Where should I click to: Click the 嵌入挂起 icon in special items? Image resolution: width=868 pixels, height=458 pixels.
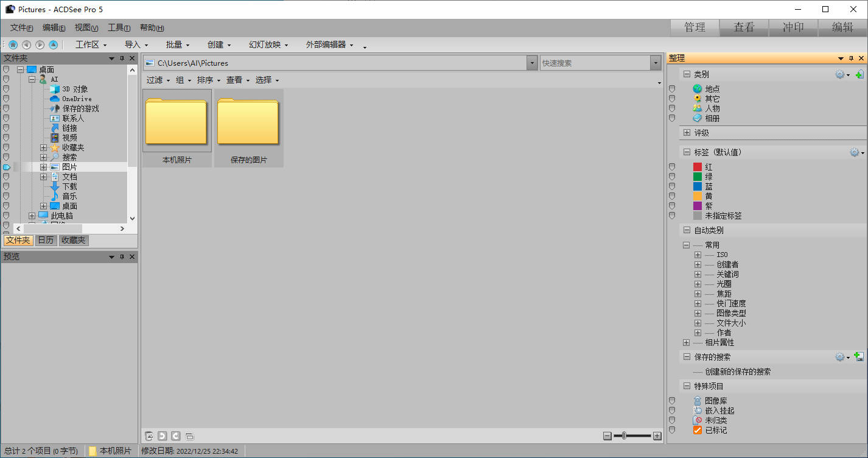coord(698,410)
